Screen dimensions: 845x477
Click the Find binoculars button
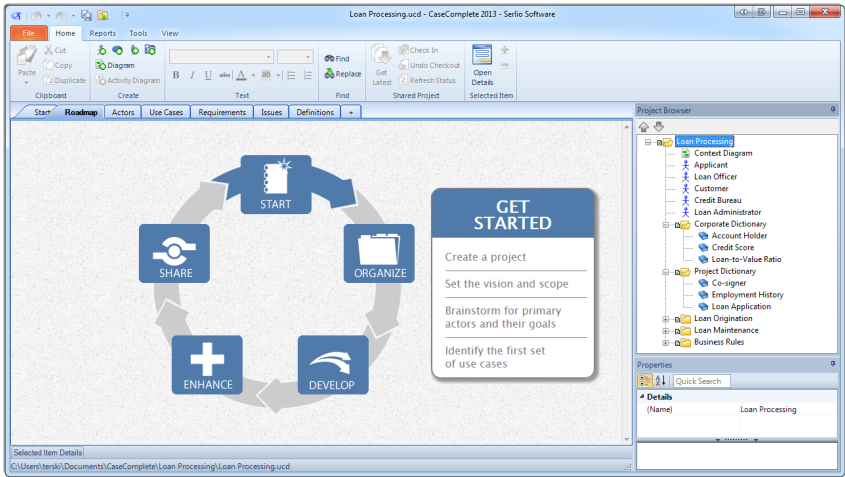coord(337,59)
